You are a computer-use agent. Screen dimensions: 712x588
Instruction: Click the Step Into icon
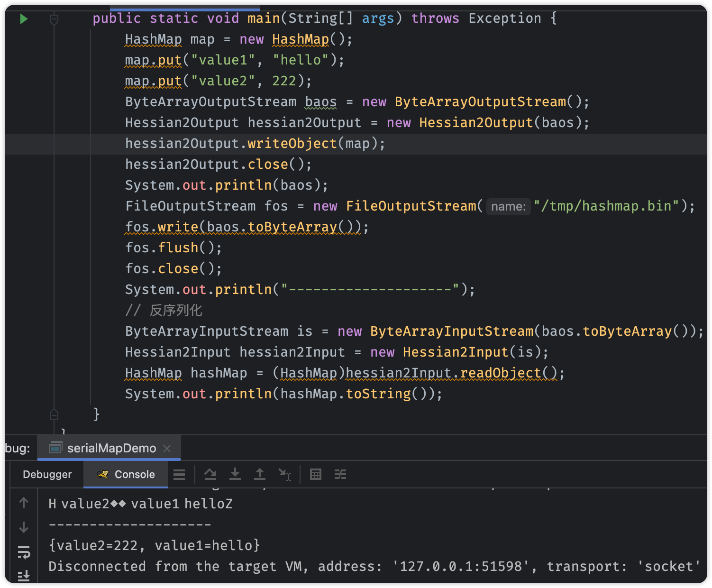[235, 474]
